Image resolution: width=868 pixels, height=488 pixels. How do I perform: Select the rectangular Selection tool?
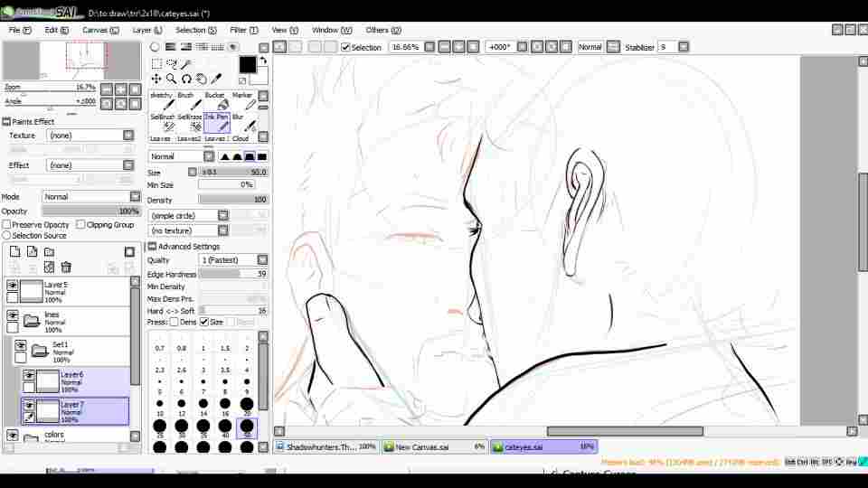pyautogui.click(x=156, y=63)
